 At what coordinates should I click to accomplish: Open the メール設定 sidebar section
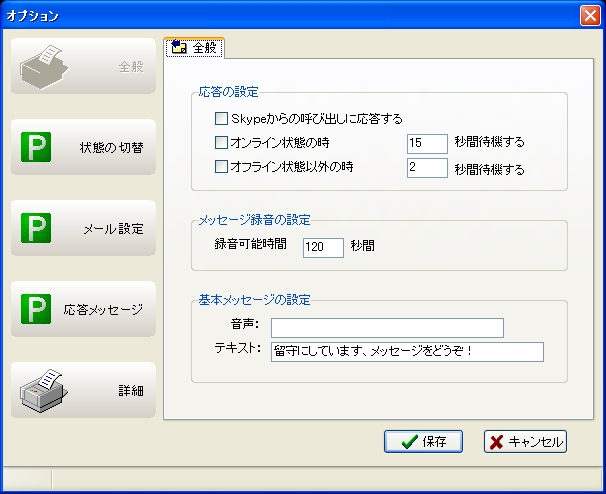click(83, 228)
